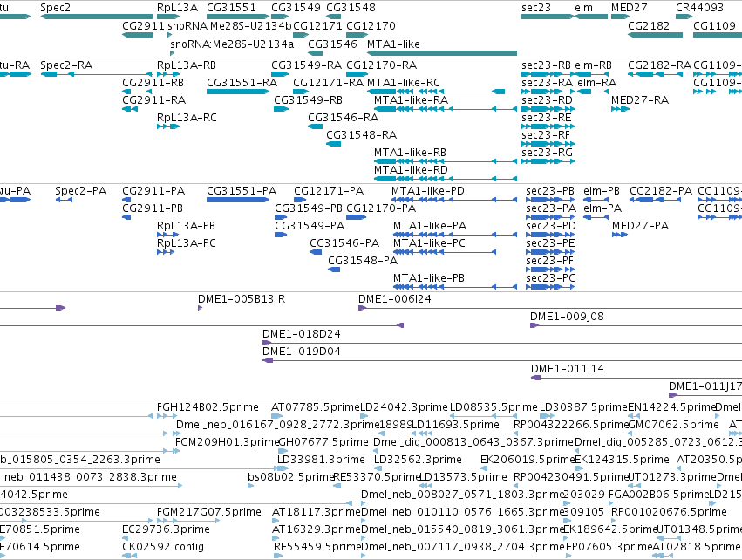Screen dimensions: 742x560
Task: Click transcript CG2911-RA
Action: click(130, 109)
